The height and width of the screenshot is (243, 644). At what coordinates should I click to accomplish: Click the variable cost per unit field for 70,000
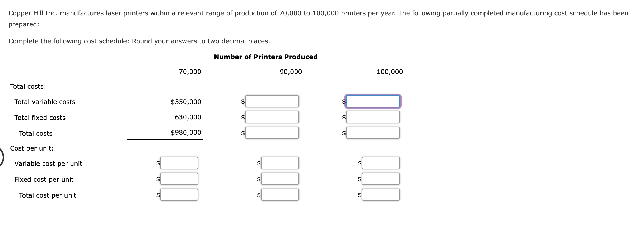(x=179, y=163)
